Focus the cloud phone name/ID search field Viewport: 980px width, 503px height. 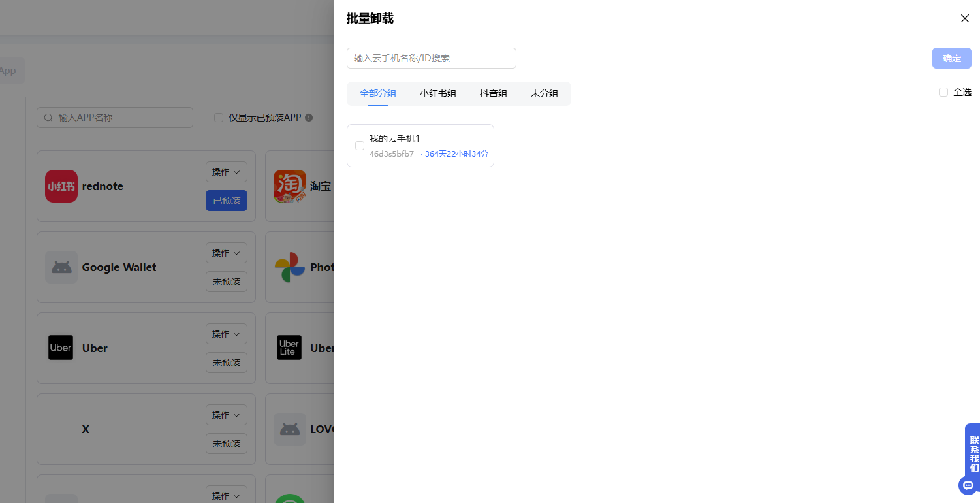click(432, 58)
